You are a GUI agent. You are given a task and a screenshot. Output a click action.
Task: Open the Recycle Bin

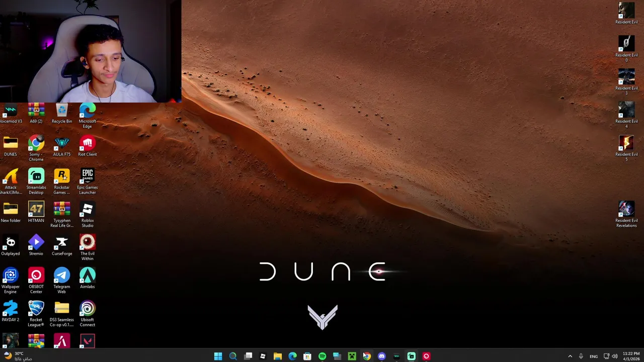tap(62, 114)
